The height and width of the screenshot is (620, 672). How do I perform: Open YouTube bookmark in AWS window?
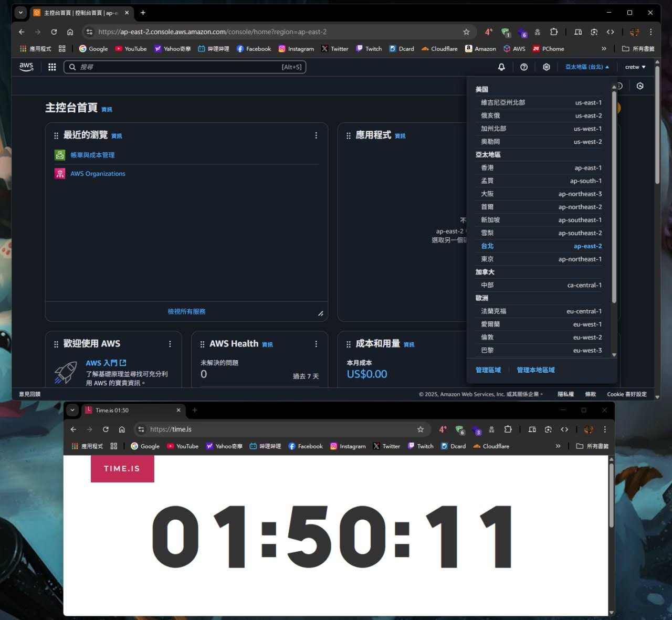click(x=131, y=49)
